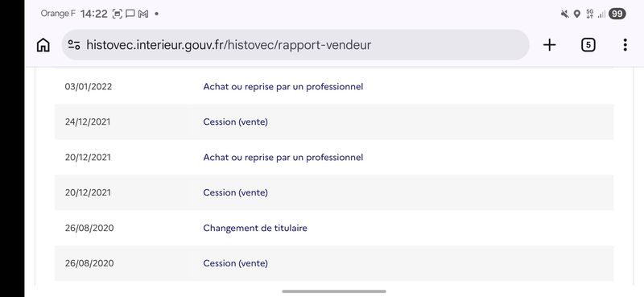The width and height of the screenshot is (644, 297).
Task: Select the 20/12/2021 Cession (vente) entry
Action: tap(334, 192)
